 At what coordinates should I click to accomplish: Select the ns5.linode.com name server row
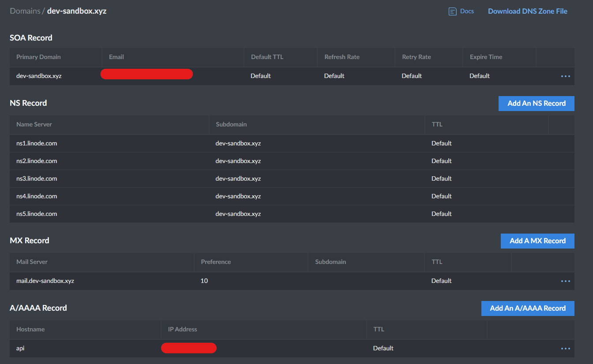[37, 214]
